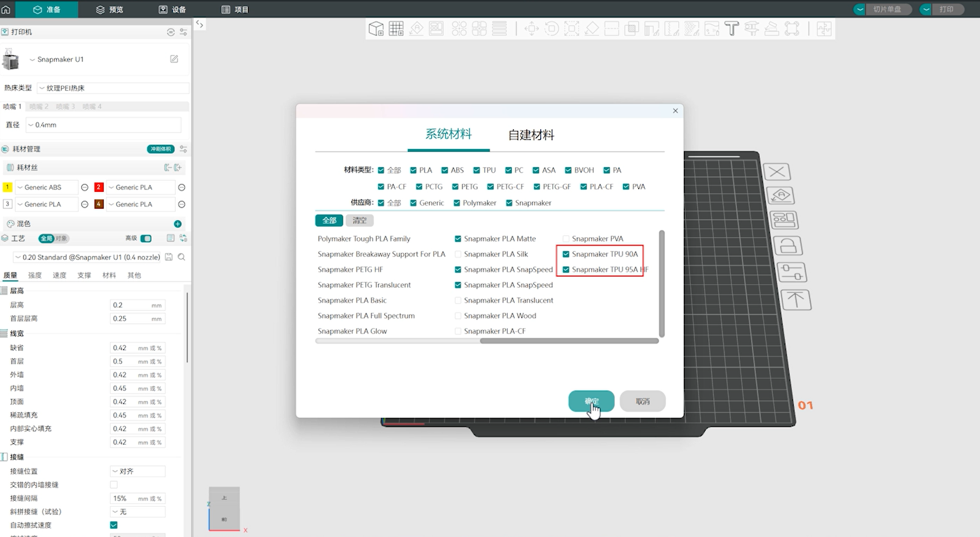This screenshot has height=537, width=980.
Task: Open filament management settings sliders icon
Action: pyautogui.click(x=184, y=149)
